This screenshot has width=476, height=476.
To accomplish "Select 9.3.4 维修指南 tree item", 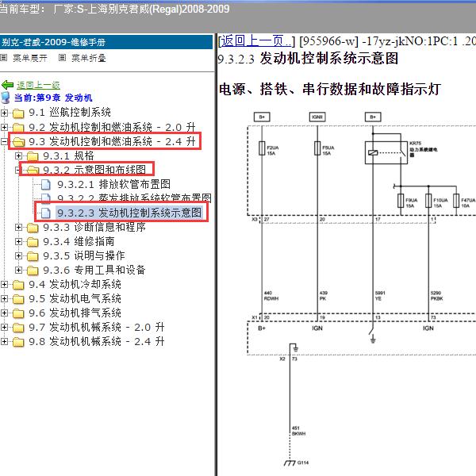I will coord(79,241).
